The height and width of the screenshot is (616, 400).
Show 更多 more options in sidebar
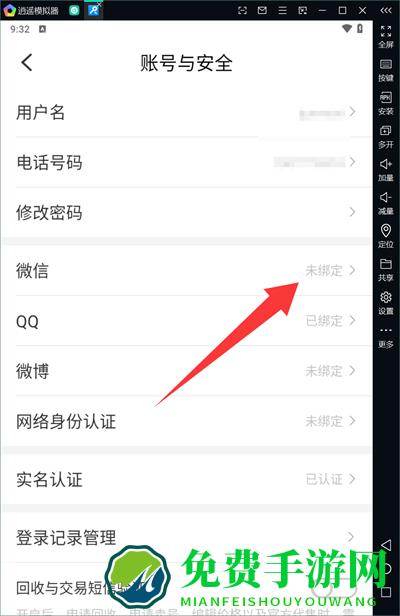[385, 330]
